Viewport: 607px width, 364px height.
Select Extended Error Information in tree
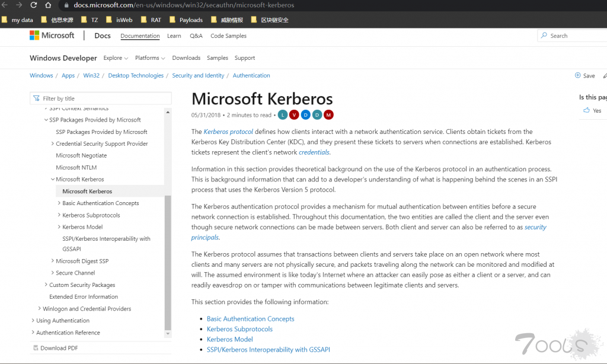pos(84,296)
